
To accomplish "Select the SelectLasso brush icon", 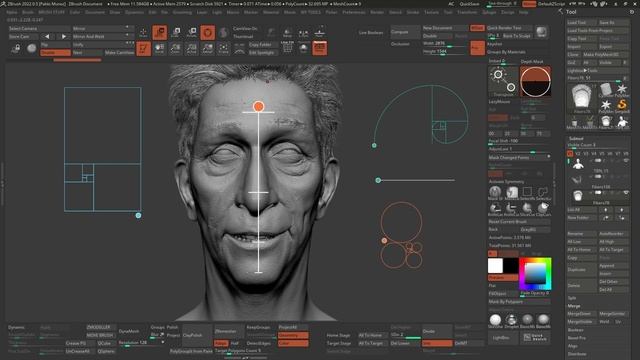I will tap(543, 192).
